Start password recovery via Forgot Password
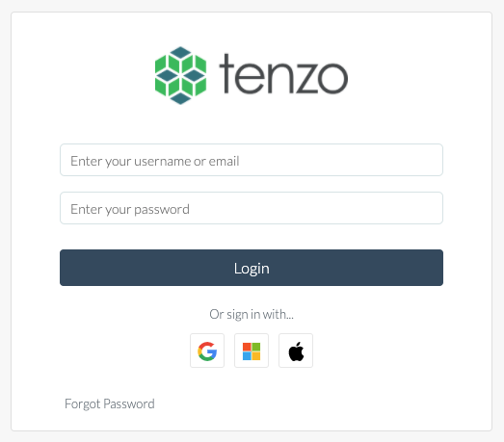Screen dimensions: 504x442 pyautogui.click(x=110, y=403)
